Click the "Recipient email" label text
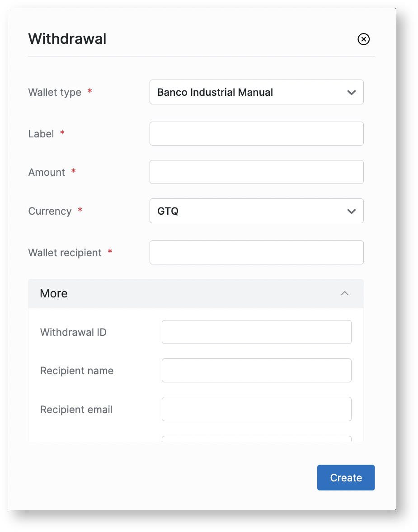The image size is (418, 532). tap(76, 410)
